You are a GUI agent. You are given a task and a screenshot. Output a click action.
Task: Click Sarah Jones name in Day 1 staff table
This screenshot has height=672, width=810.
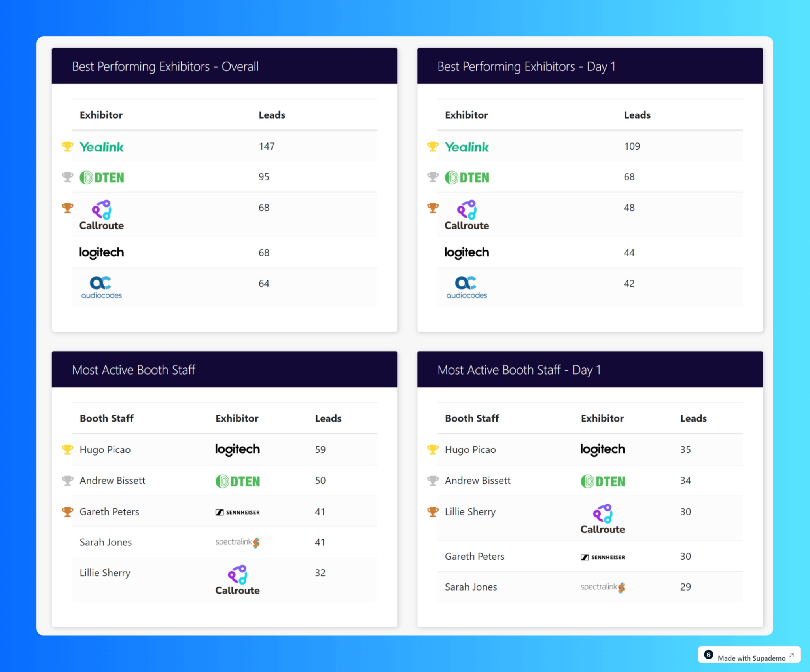click(471, 587)
